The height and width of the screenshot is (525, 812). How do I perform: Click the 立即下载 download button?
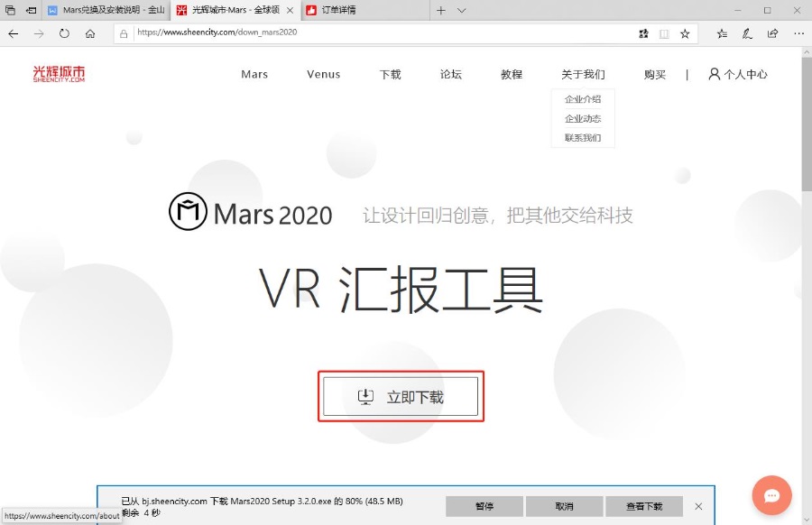tap(401, 397)
